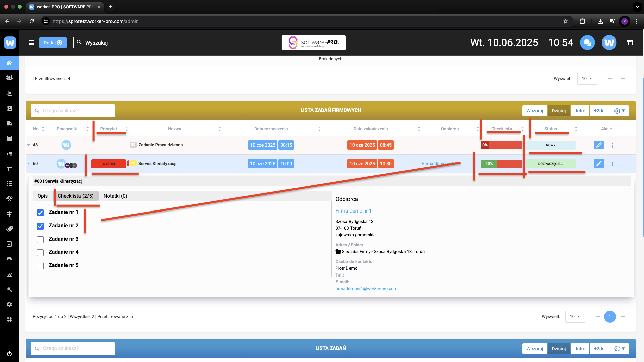644x362 pixels.
Task: Click the delivery truck sidebar icon
Action: point(9,123)
